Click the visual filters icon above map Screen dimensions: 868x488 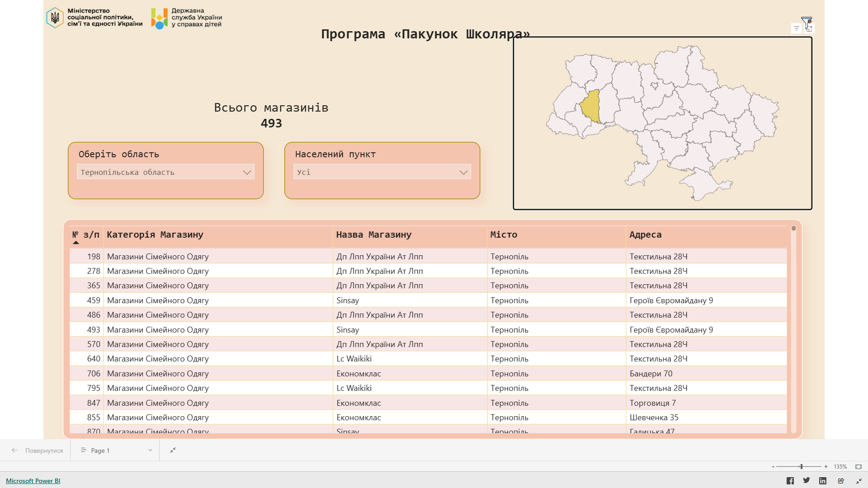click(797, 28)
